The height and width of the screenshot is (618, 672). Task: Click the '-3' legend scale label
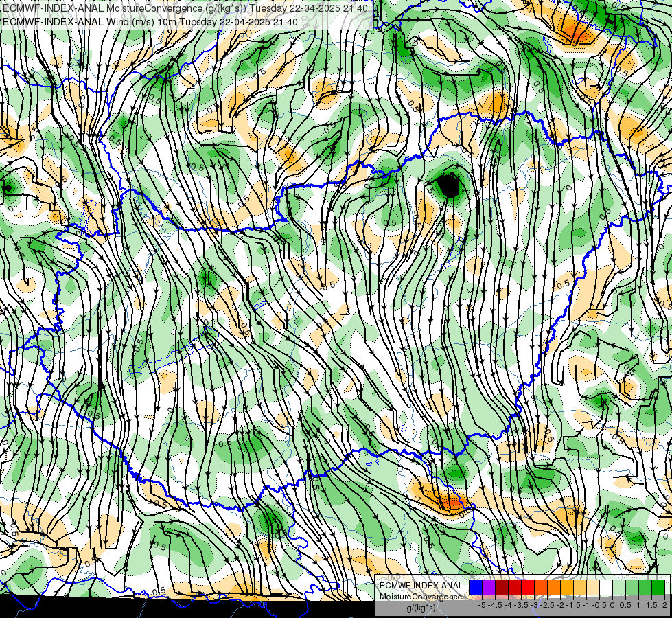tap(534, 605)
